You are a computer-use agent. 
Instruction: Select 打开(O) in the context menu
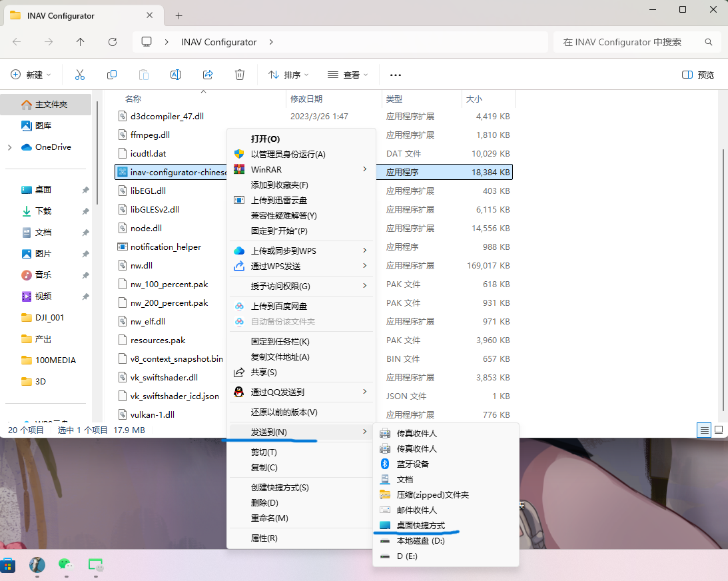(x=301, y=139)
